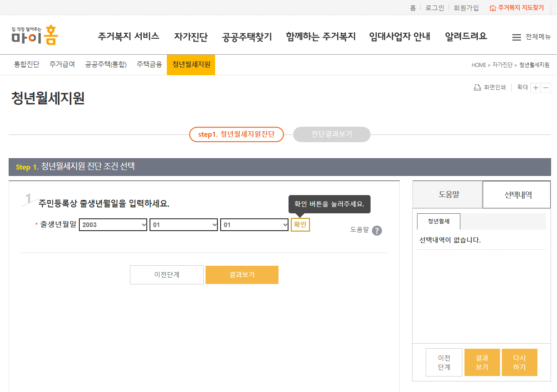Switch to the 통합진단 tab
This screenshot has width=557, height=392.
[26, 65]
